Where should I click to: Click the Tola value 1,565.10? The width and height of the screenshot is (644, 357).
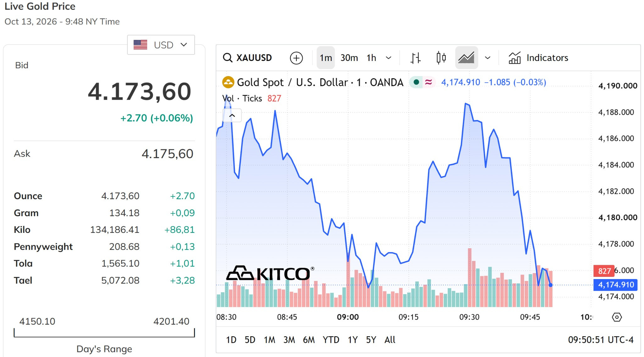tap(120, 263)
